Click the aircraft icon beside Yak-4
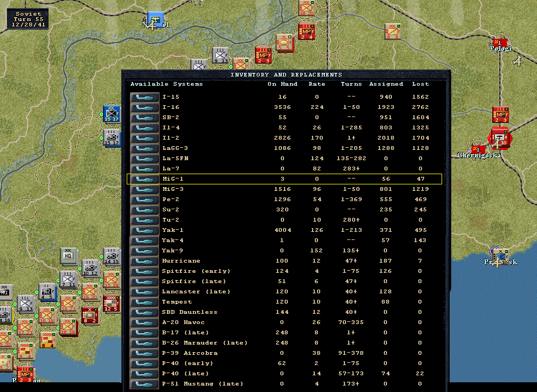This screenshot has width=537, height=392. pyautogui.click(x=144, y=240)
